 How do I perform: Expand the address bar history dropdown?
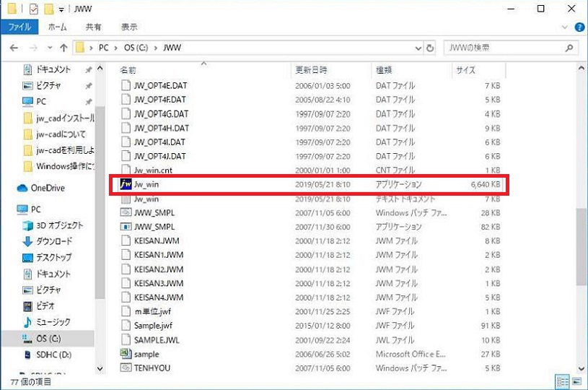pos(419,48)
